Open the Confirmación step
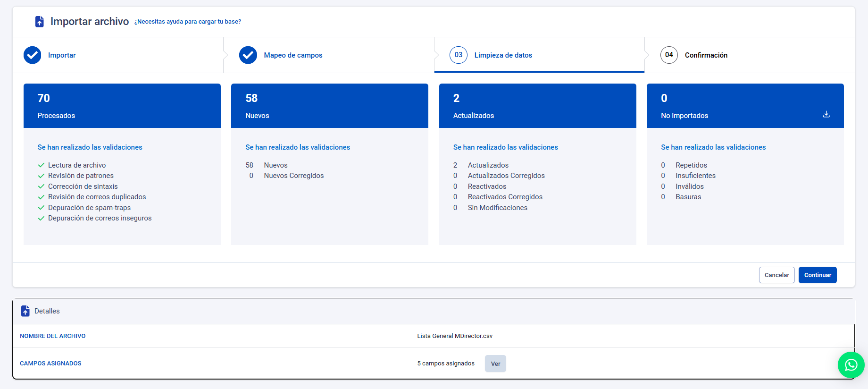 706,55
